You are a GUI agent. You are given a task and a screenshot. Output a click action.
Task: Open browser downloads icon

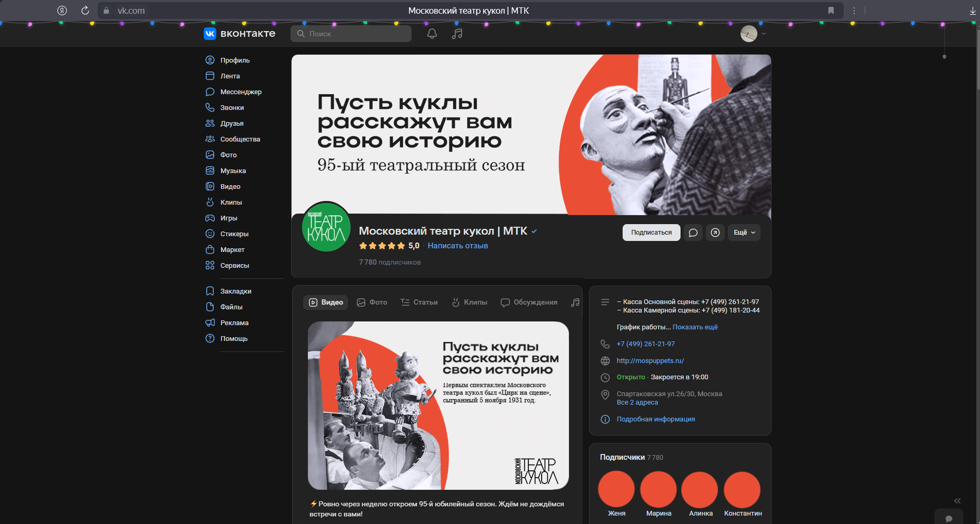973,11
